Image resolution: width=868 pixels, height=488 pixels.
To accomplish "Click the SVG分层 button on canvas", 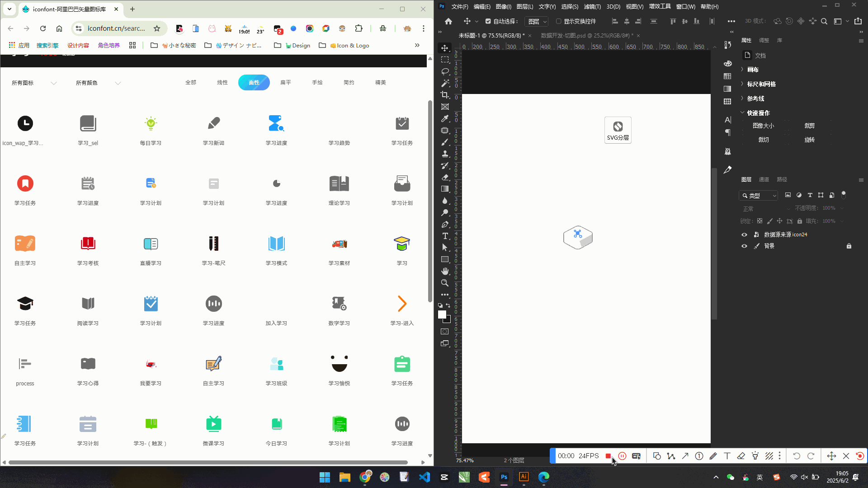I will coord(618,130).
